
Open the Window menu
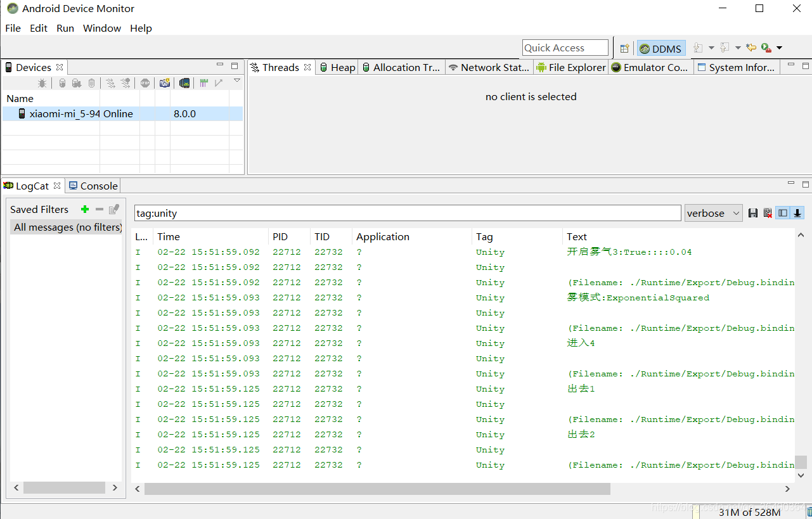(102, 29)
